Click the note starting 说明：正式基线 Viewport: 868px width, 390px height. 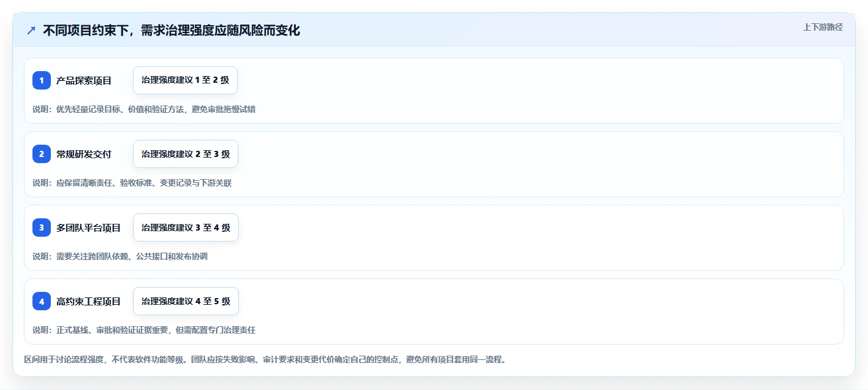tap(144, 330)
